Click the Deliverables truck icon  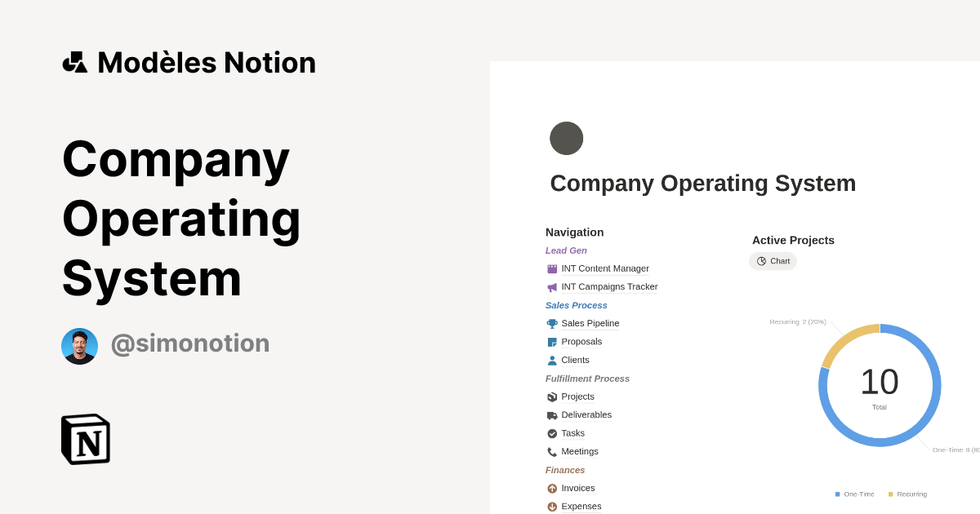(552, 415)
